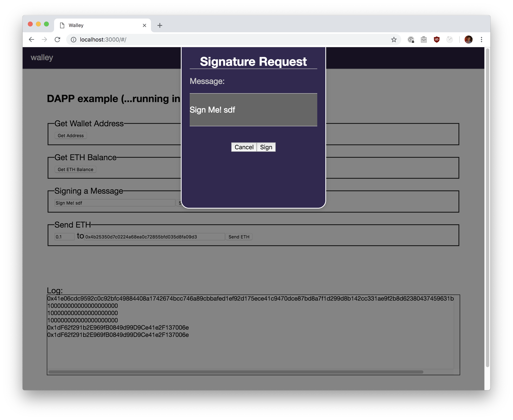The width and height of the screenshot is (513, 420).
Task: Click the log's horizontal scrollbar
Action: pyautogui.click(x=236, y=372)
